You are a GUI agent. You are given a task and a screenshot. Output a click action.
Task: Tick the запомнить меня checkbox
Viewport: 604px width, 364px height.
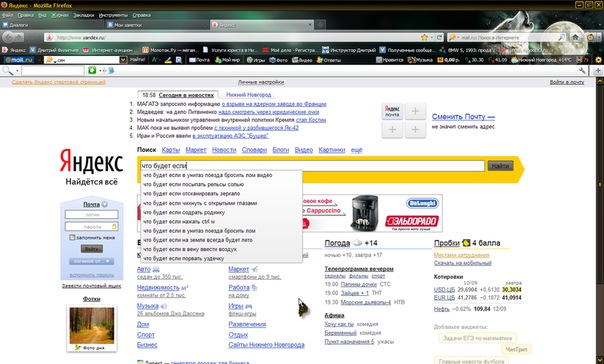pyautogui.click(x=72, y=237)
